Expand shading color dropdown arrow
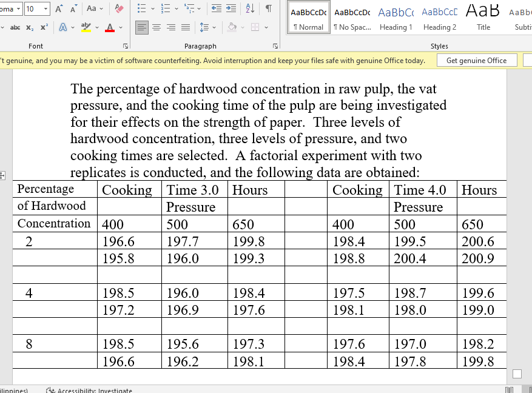The height and width of the screenshot is (393, 532). coord(243,27)
